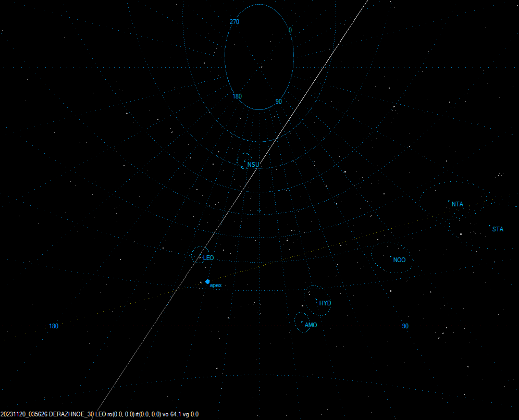Click the 180 label on red horizon line
This screenshot has height=420, width=519.
click(54, 326)
